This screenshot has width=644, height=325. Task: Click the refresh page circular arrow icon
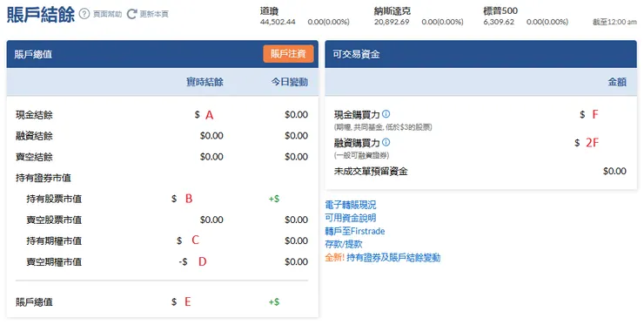[x=131, y=14]
